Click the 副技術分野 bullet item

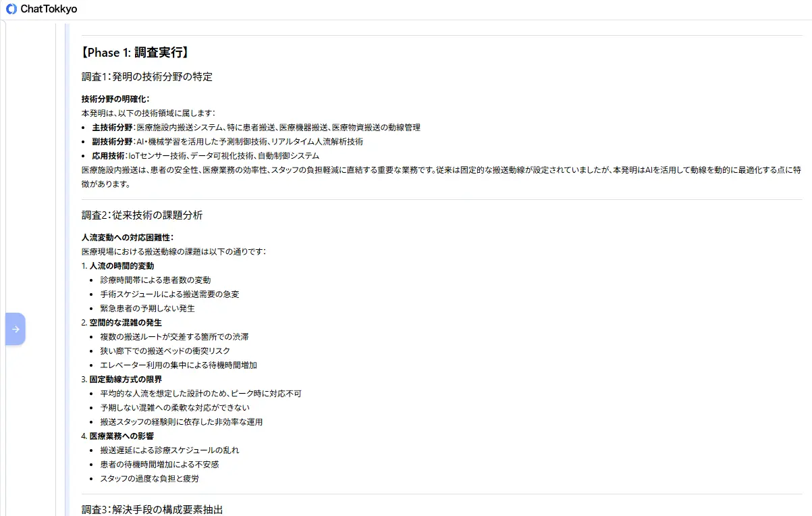click(227, 141)
